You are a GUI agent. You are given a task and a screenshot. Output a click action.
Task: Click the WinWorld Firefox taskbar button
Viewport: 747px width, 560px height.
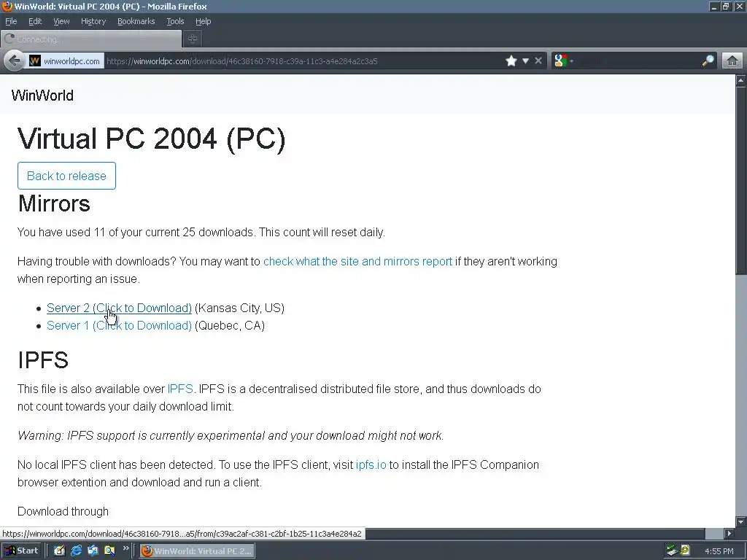click(197, 551)
